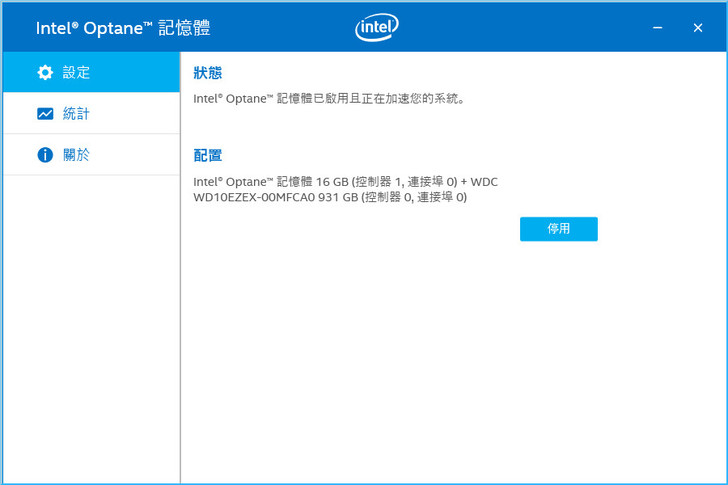Viewport: 728px width, 485px height.
Task: Click the chart icon beside 統計
Action: point(45,114)
